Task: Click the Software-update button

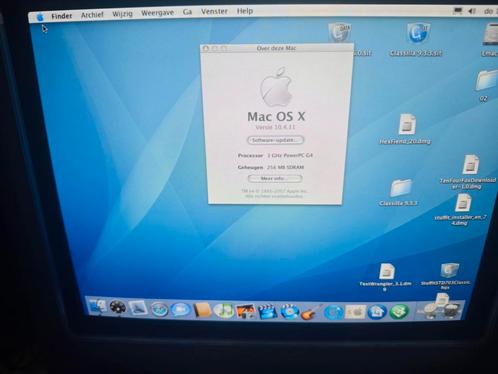Action: click(x=275, y=140)
